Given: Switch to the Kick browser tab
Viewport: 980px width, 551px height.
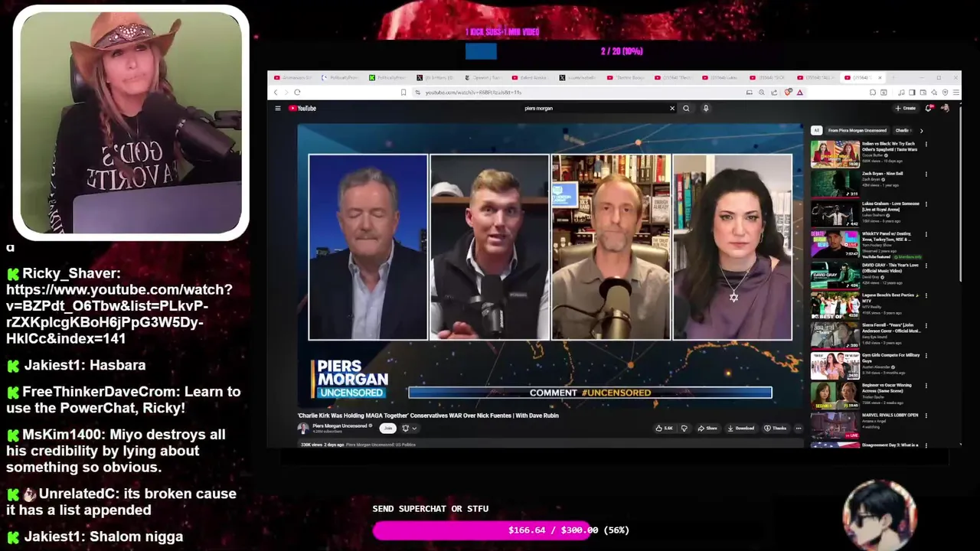Looking at the screenshot, I should pyautogui.click(x=388, y=77).
